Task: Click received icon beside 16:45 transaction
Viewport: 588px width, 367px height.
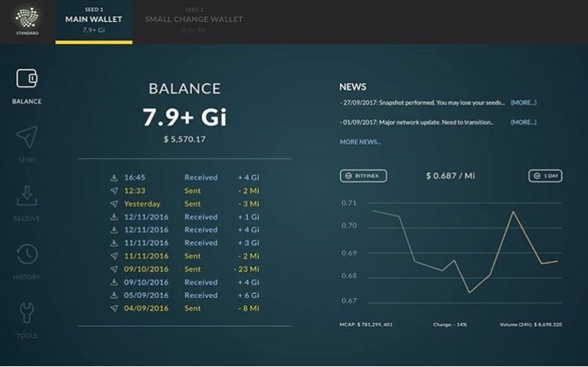Action: click(114, 177)
